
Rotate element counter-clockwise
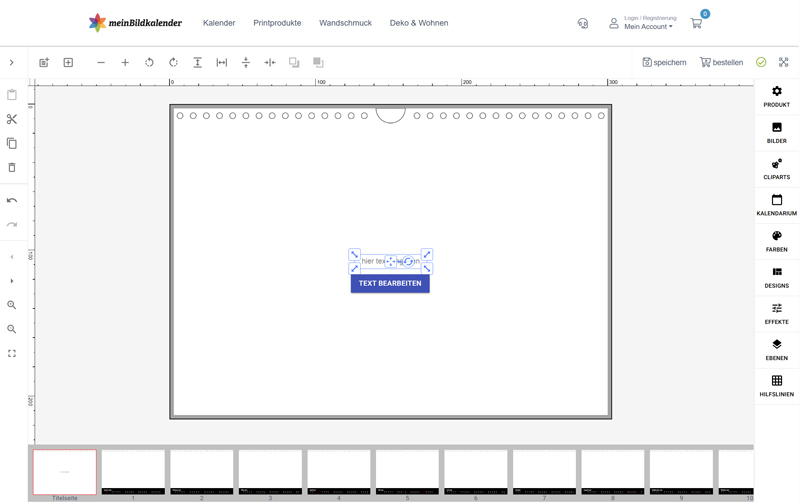tap(149, 62)
